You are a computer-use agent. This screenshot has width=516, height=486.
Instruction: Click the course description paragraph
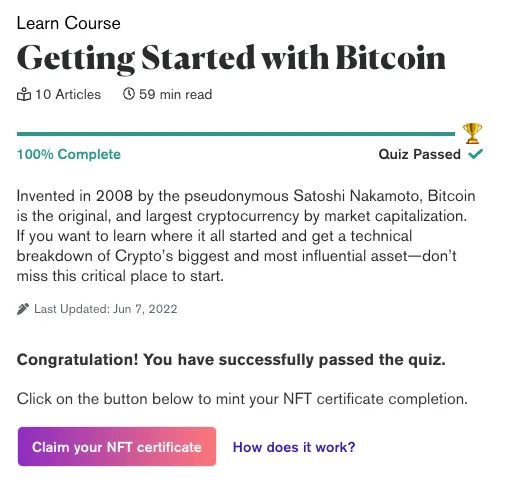pyautogui.click(x=246, y=236)
